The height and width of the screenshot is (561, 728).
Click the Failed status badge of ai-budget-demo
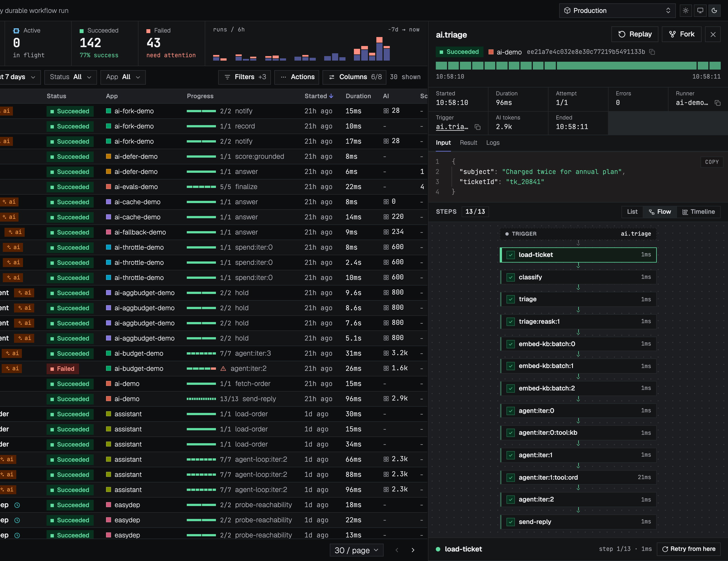tap(62, 369)
